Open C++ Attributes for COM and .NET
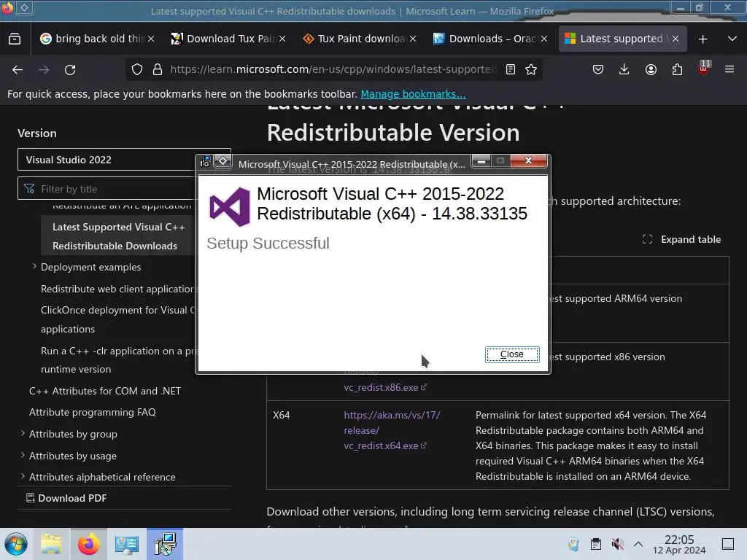Image resolution: width=747 pixels, height=560 pixels. (x=105, y=391)
